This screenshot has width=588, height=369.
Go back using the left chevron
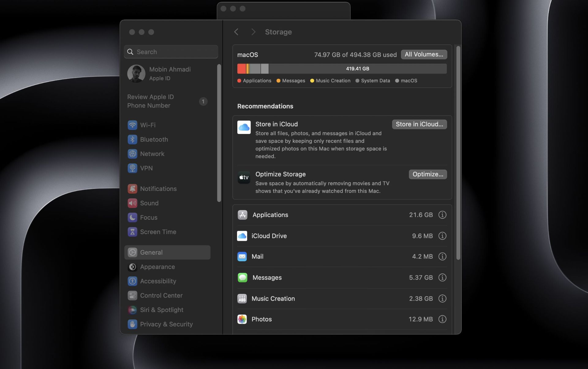click(x=236, y=32)
